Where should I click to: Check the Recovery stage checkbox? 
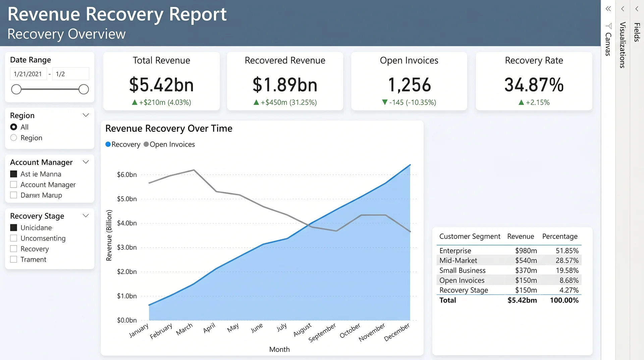14,249
